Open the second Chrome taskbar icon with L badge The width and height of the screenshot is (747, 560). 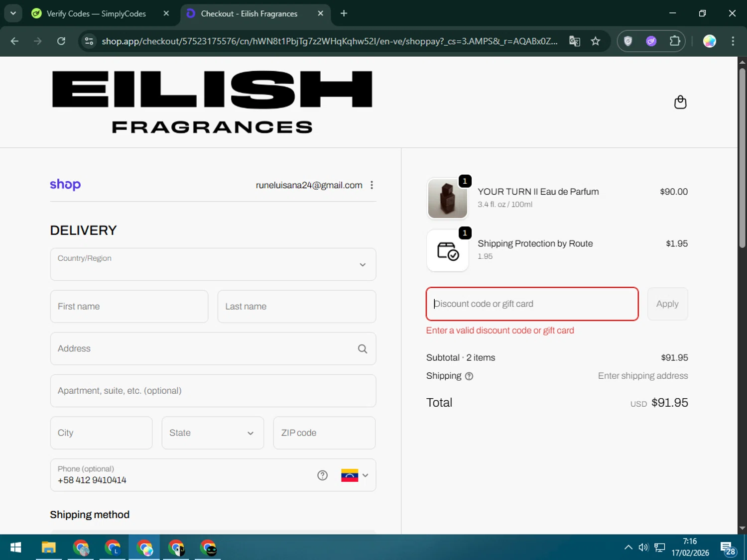pos(113,548)
